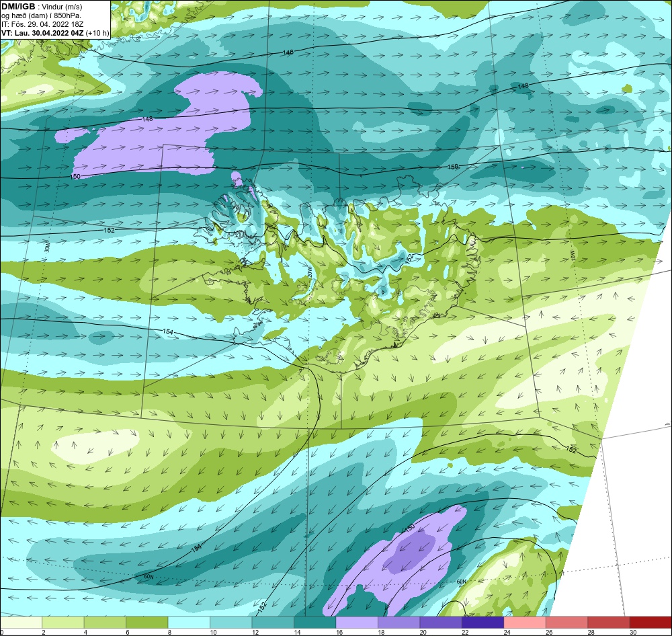Click the "24" tick label on color scale
Viewport: 672px width, 636px height.
click(x=507, y=632)
